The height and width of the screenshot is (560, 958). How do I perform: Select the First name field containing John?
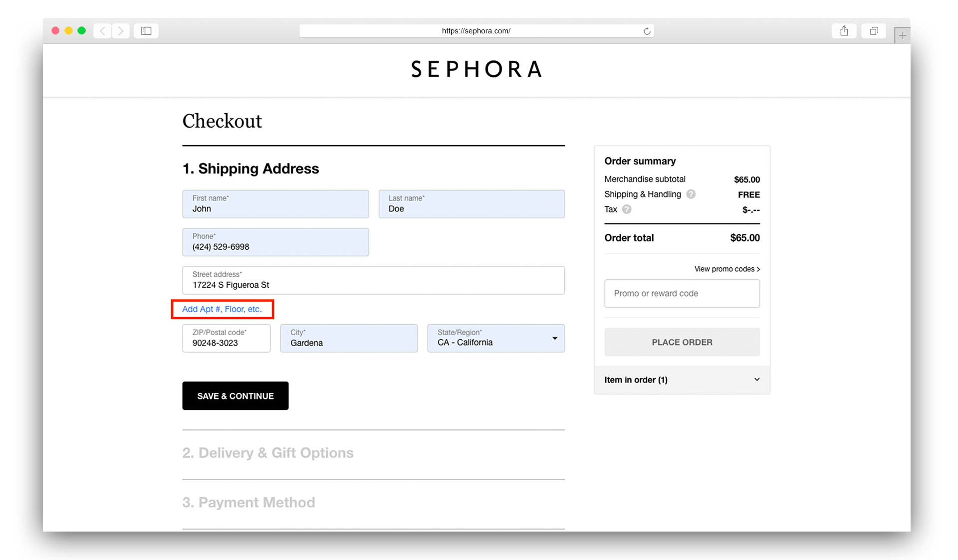(275, 204)
